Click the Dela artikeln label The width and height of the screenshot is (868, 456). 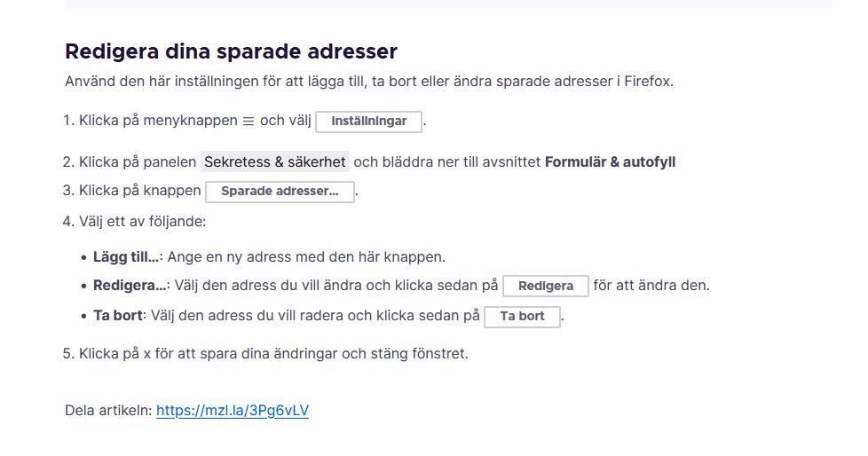coord(108,411)
